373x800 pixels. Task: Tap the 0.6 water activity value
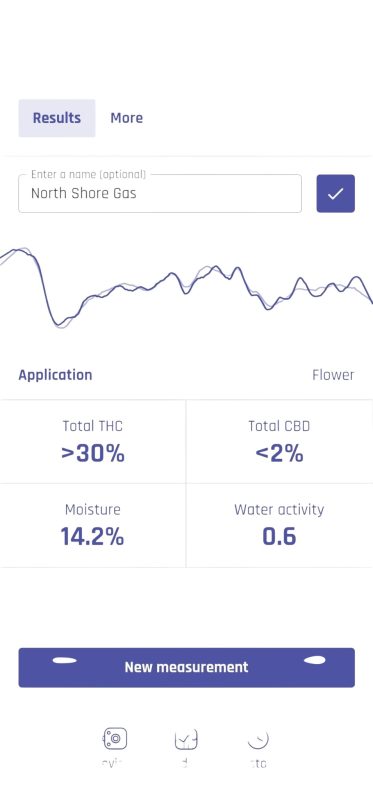point(279,537)
